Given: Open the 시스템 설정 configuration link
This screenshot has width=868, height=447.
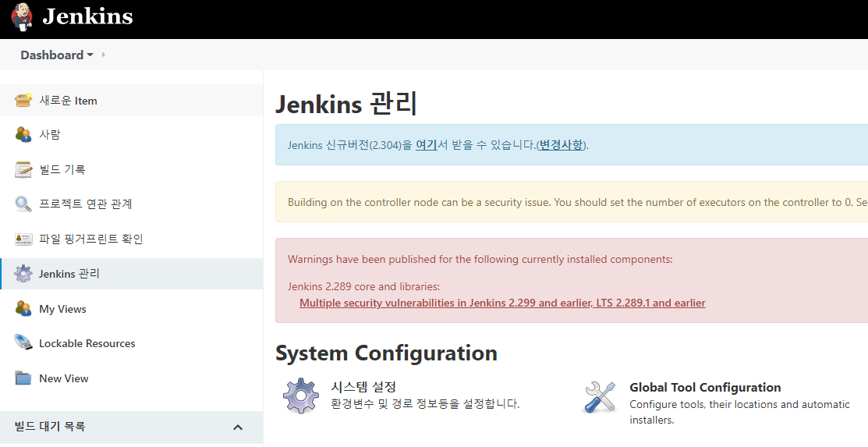Looking at the screenshot, I should [x=363, y=387].
